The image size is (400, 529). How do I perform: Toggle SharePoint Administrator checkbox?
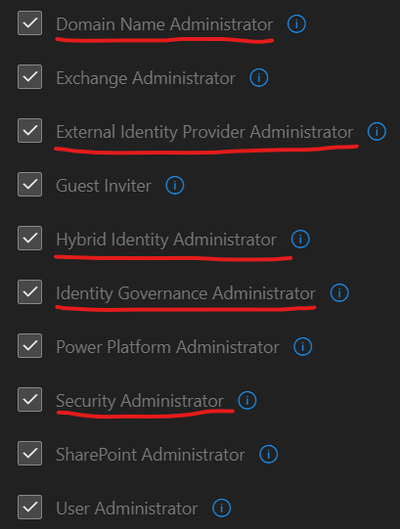[x=30, y=453]
